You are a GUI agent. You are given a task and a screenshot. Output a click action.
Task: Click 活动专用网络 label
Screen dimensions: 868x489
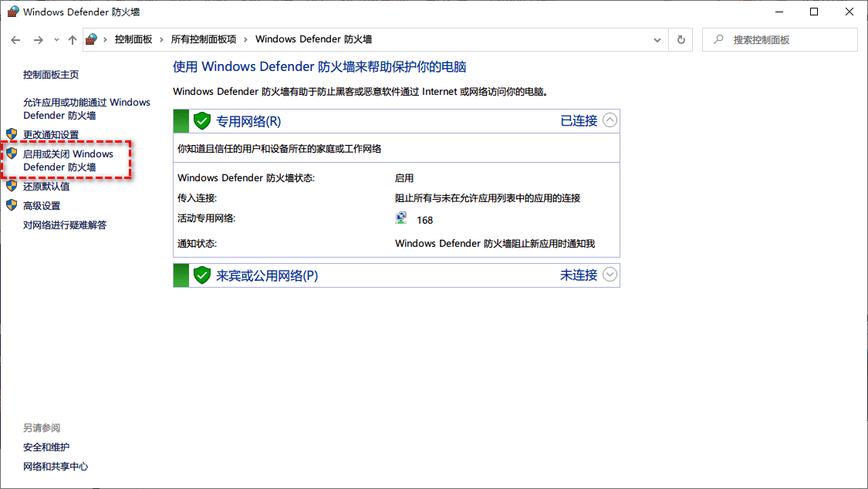(x=207, y=218)
